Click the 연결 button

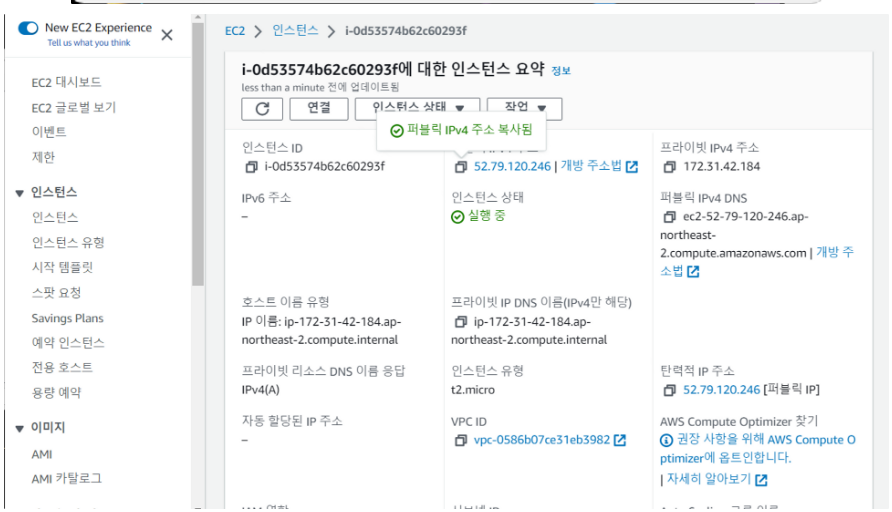click(319, 109)
